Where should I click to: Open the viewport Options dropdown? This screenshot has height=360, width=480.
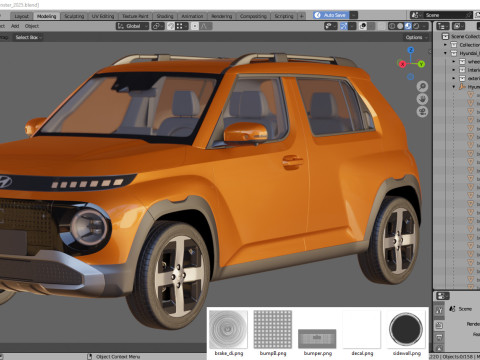[x=416, y=37]
